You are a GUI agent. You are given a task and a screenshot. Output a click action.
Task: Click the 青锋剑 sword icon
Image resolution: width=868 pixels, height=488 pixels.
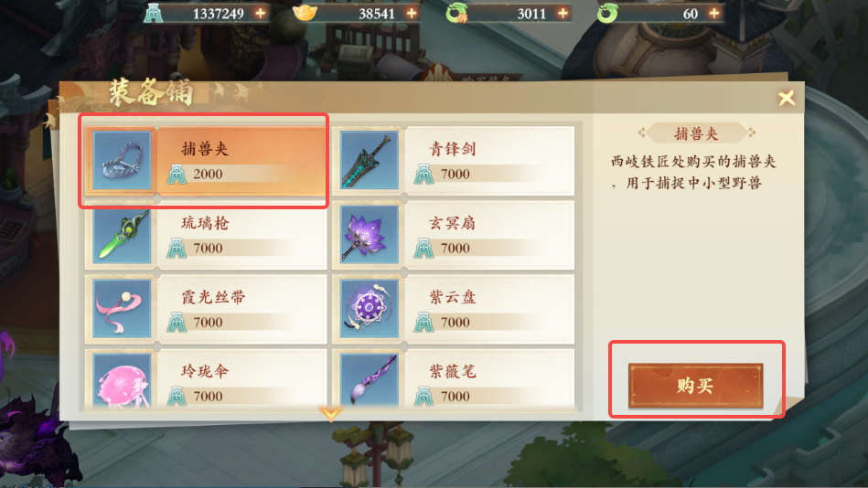point(370,161)
